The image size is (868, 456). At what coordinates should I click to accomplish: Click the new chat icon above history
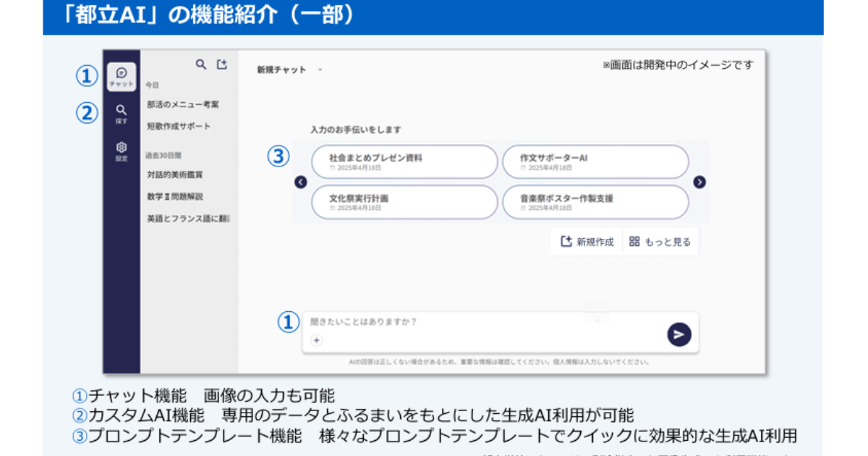point(222,64)
